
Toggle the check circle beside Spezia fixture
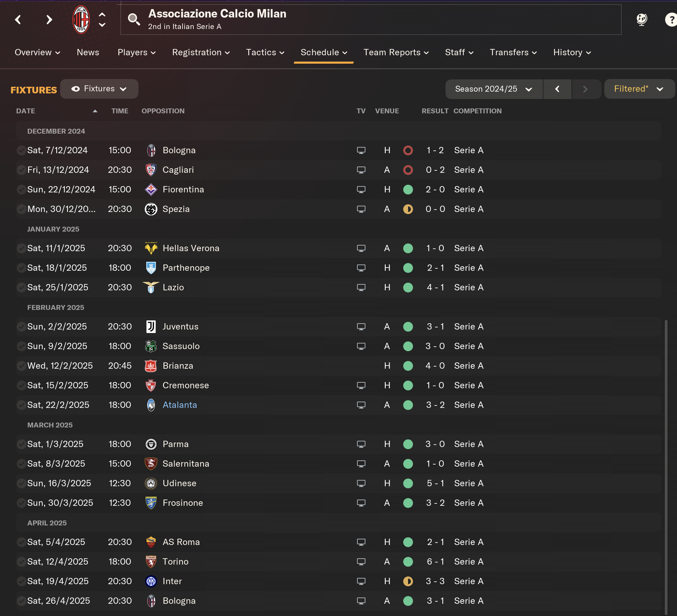point(21,209)
